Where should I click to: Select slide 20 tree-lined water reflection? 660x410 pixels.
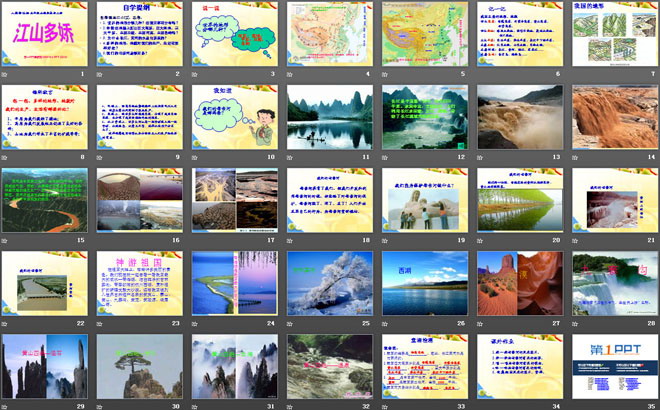(520, 200)
